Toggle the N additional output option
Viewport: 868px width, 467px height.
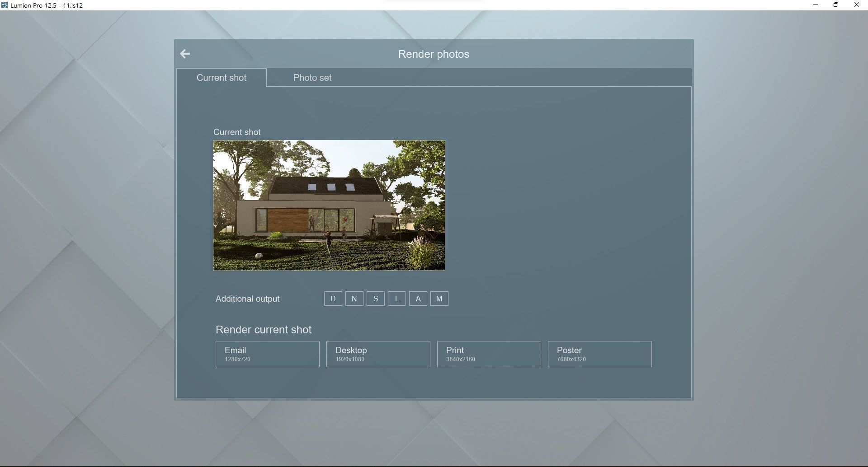pyautogui.click(x=354, y=299)
